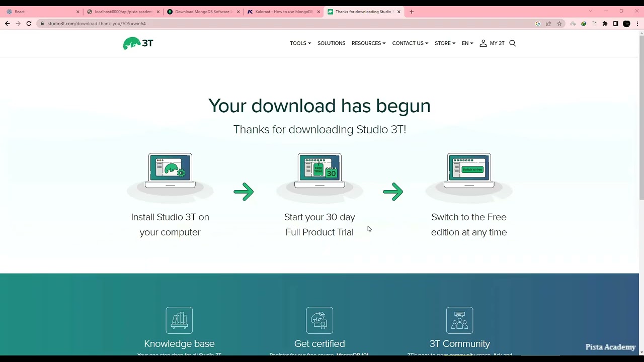Click the Install Studio 3T laptop illustration
Image resolution: width=644 pixels, height=362 pixels.
click(x=170, y=171)
